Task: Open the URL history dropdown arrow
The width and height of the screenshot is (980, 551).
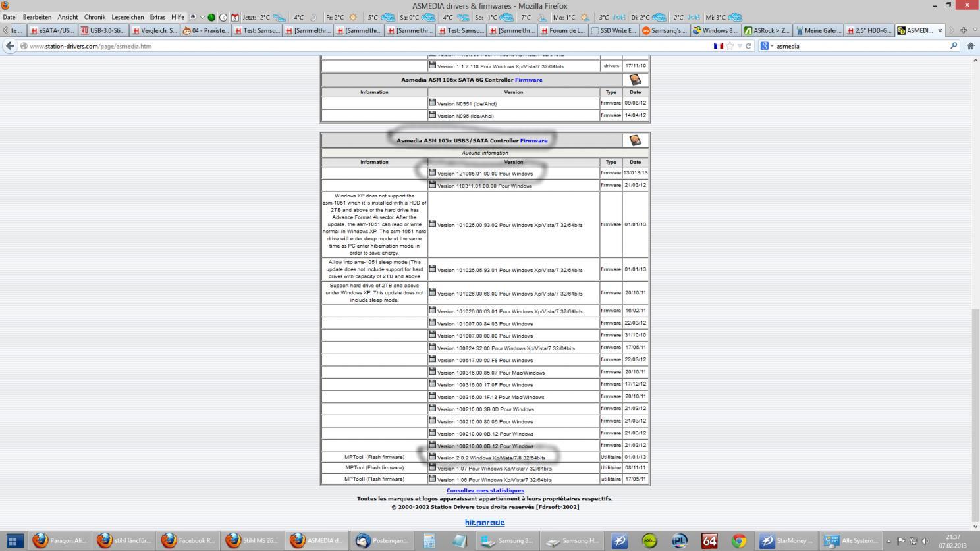Action: tap(740, 46)
